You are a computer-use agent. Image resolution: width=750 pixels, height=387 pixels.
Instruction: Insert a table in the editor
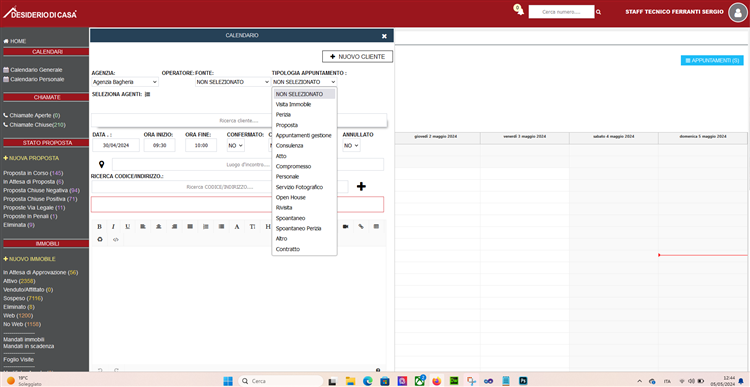click(x=376, y=226)
